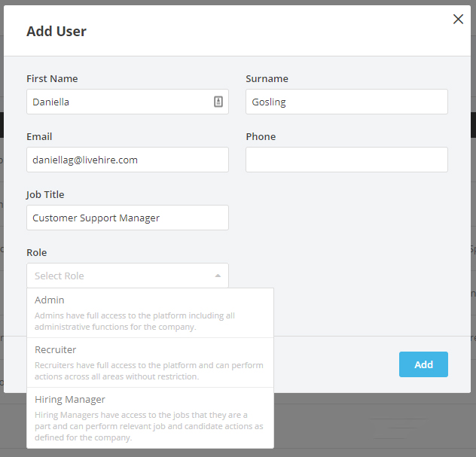476x457 pixels.
Task: Click the empty Phone input field
Action: click(x=346, y=160)
